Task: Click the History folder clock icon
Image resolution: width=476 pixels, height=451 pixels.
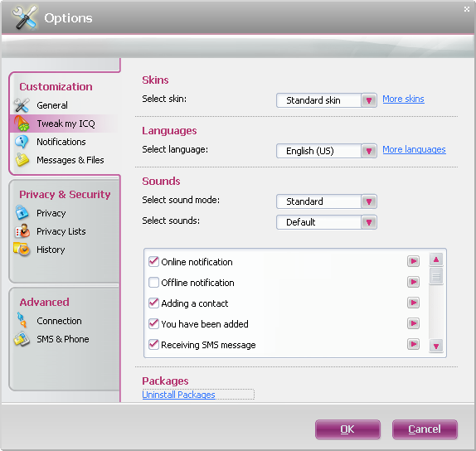Action: [x=22, y=250]
